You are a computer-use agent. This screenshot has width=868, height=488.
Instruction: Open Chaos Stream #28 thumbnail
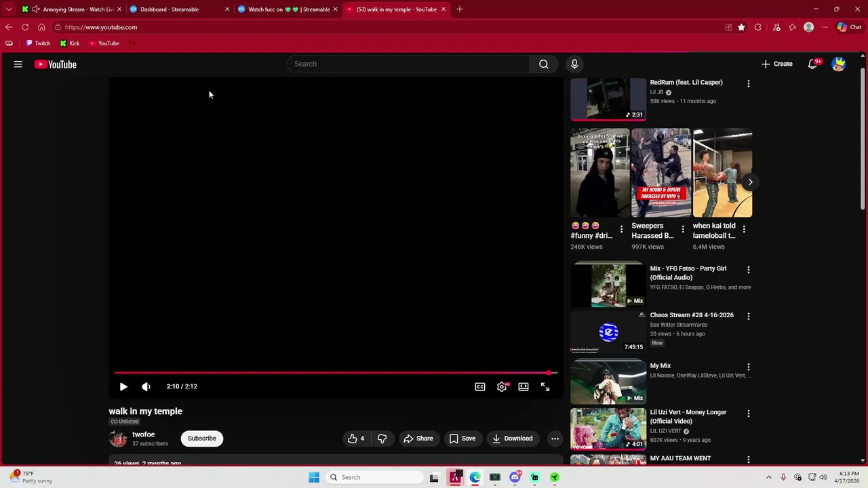[608, 332]
